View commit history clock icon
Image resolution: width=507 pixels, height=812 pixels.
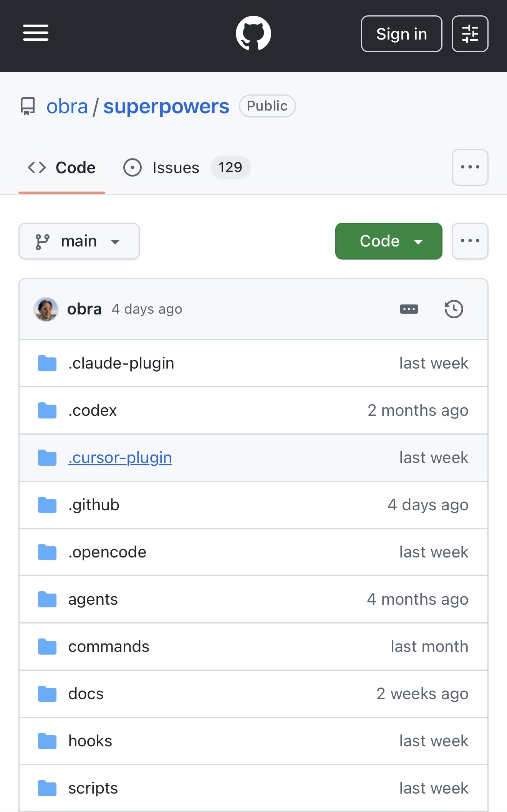tap(454, 309)
